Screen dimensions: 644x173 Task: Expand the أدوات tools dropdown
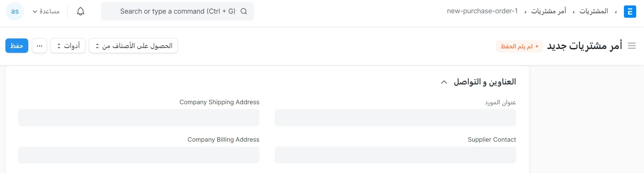point(68,46)
